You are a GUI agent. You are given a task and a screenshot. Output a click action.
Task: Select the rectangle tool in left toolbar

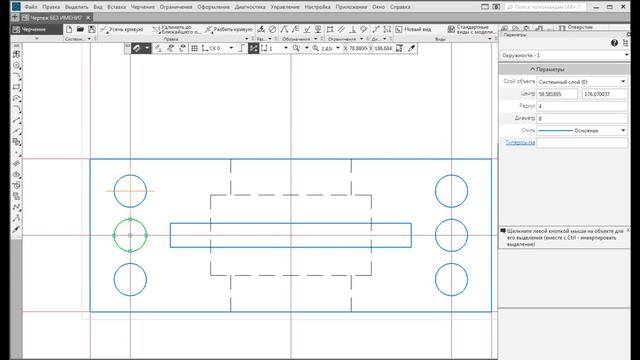(16, 87)
